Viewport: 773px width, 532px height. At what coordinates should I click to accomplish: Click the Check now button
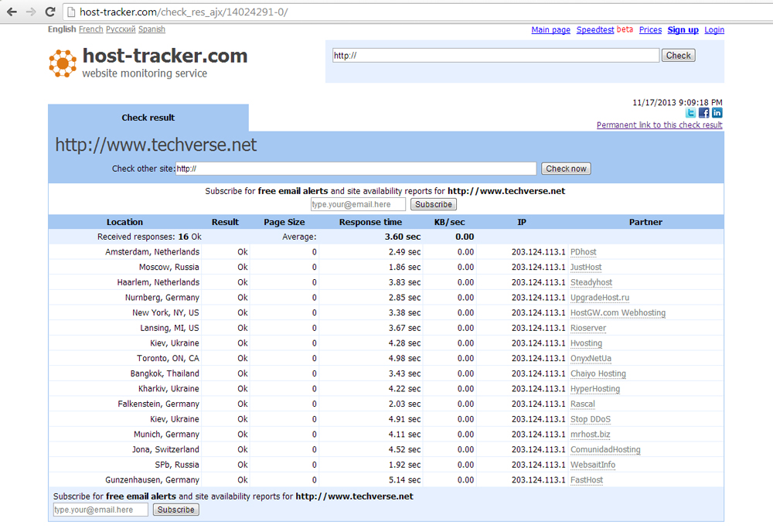tap(566, 169)
